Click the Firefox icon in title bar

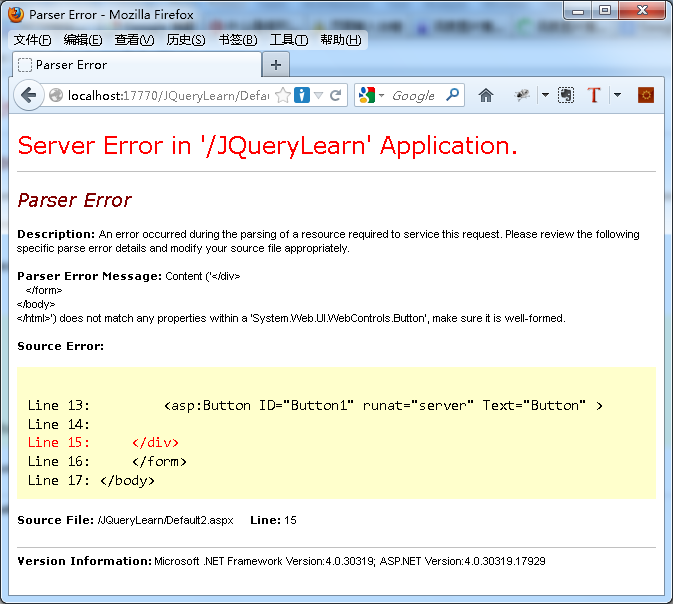[x=16, y=15]
